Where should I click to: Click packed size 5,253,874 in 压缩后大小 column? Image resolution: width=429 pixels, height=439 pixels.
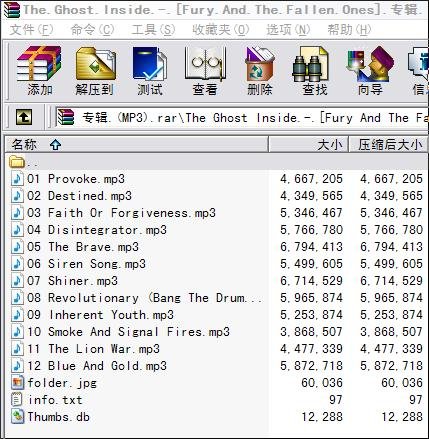coord(391,315)
